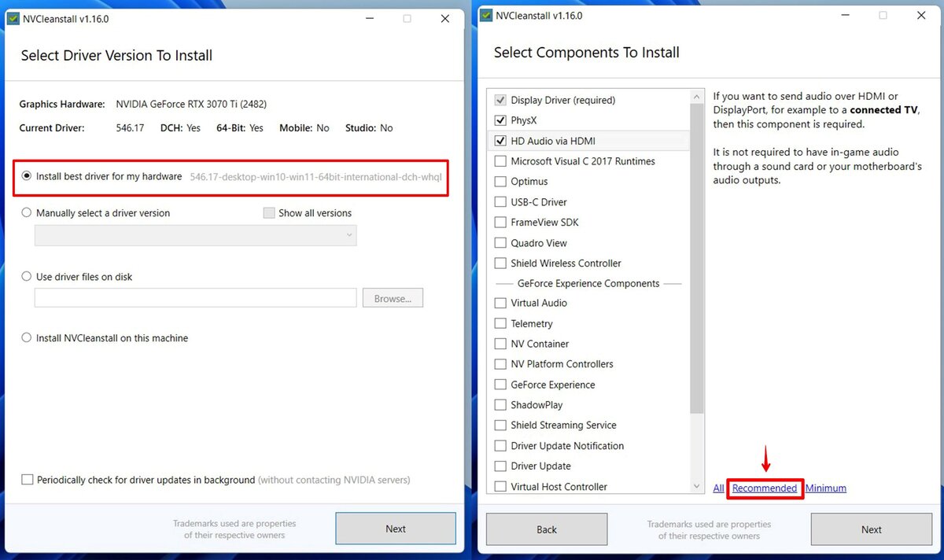Toggle Show all versions checkbox
Screen dimensions: 944x560
[x=269, y=213]
